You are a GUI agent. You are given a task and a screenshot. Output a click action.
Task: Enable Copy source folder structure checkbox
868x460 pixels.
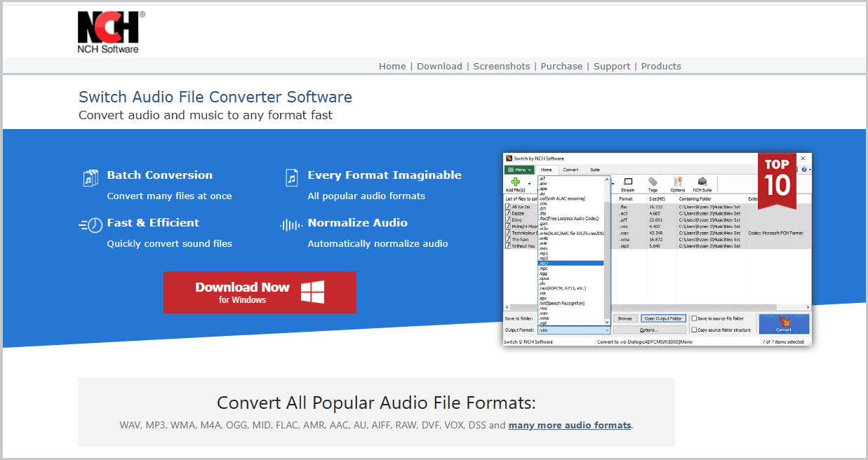pos(694,330)
